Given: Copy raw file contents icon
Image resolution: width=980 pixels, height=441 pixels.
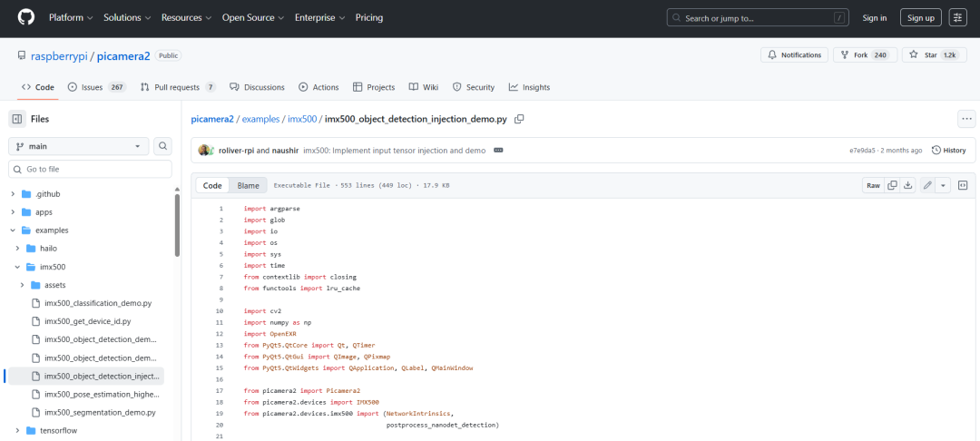Looking at the screenshot, I should [893, 185].
